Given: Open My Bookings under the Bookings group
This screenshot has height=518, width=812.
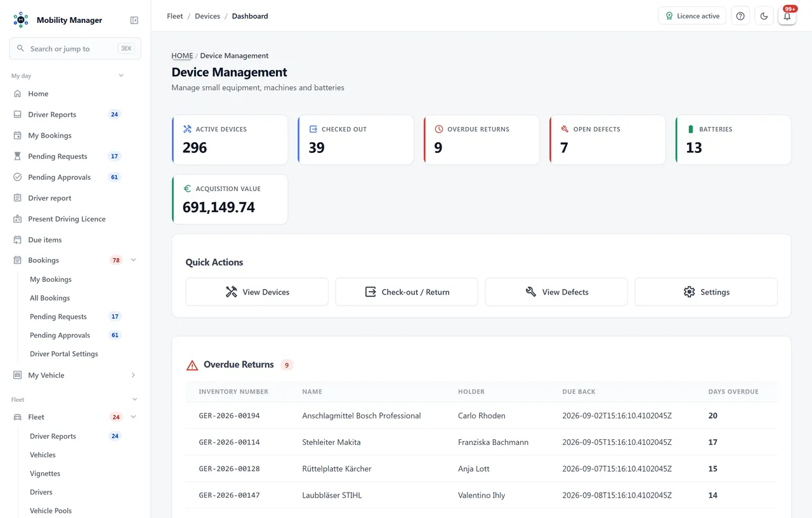Looking at the screenshot, I should [x=51, y=279].
